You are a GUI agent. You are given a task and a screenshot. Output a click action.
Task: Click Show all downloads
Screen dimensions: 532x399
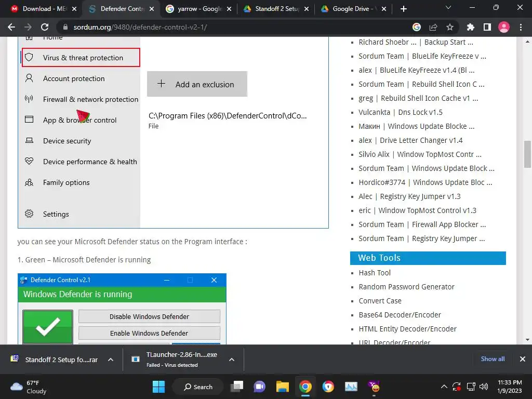point(493,359)
